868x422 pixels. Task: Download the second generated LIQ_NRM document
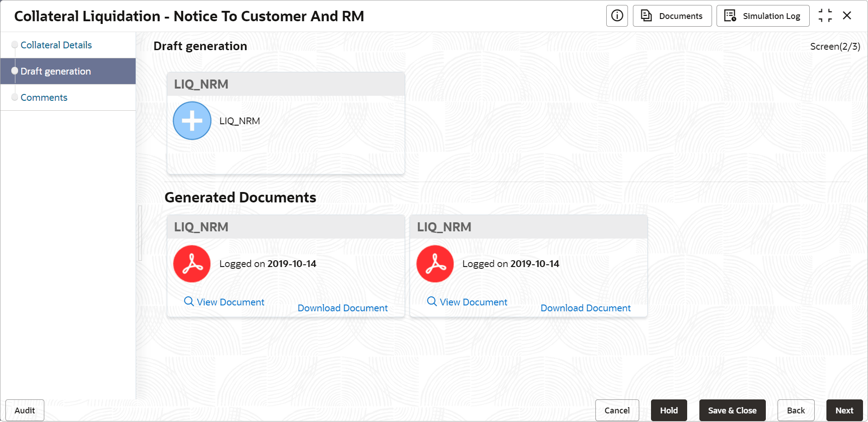pos(585,308)
